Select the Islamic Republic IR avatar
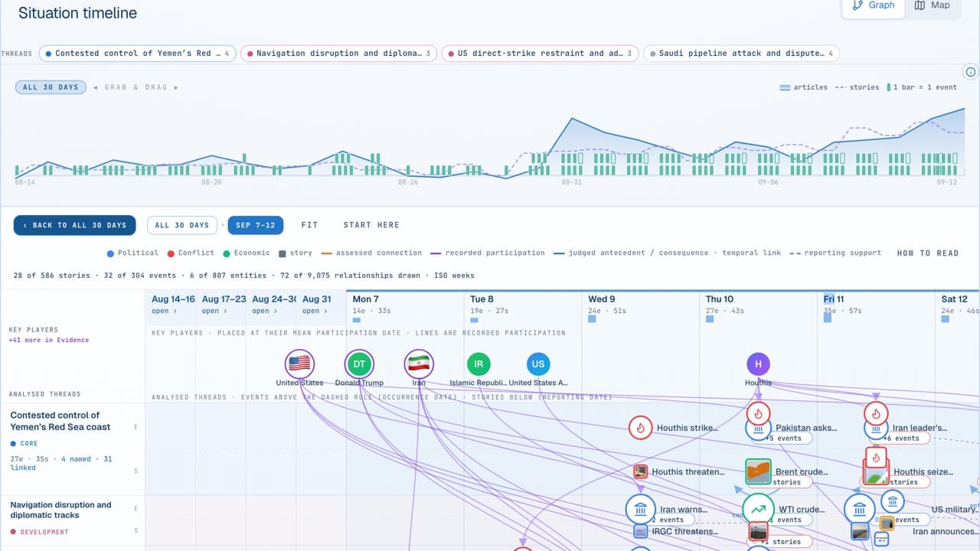The width and height of the screenshot is (980, 551). [479, 364]
